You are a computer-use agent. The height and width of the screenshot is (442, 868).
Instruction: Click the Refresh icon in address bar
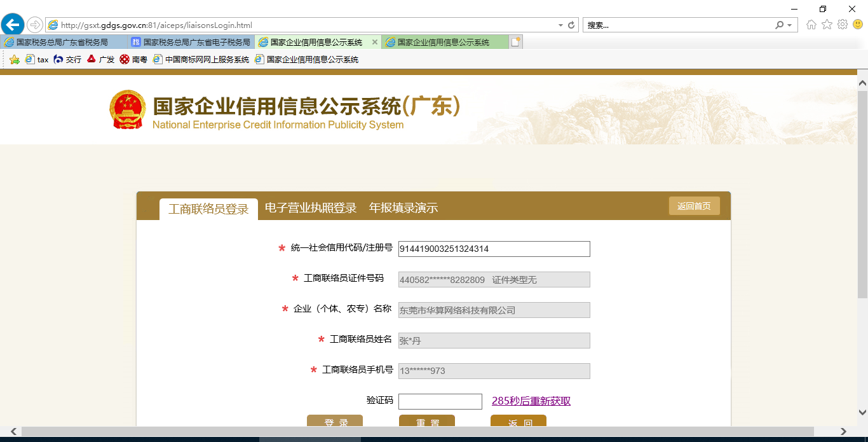click(x=571, y=25)
